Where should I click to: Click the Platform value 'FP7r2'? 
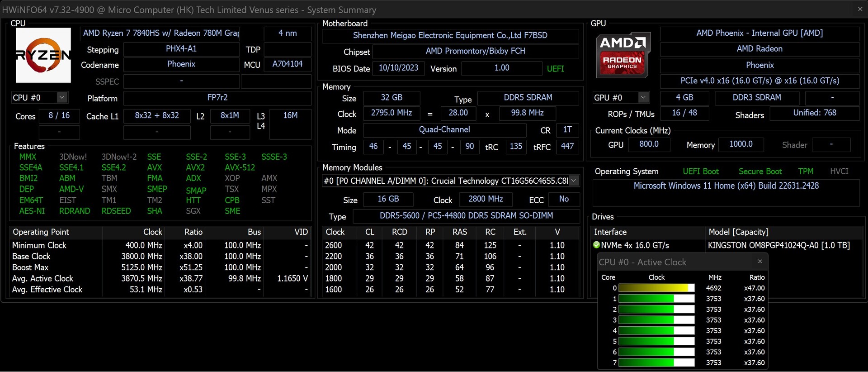[x=217, y=98]
